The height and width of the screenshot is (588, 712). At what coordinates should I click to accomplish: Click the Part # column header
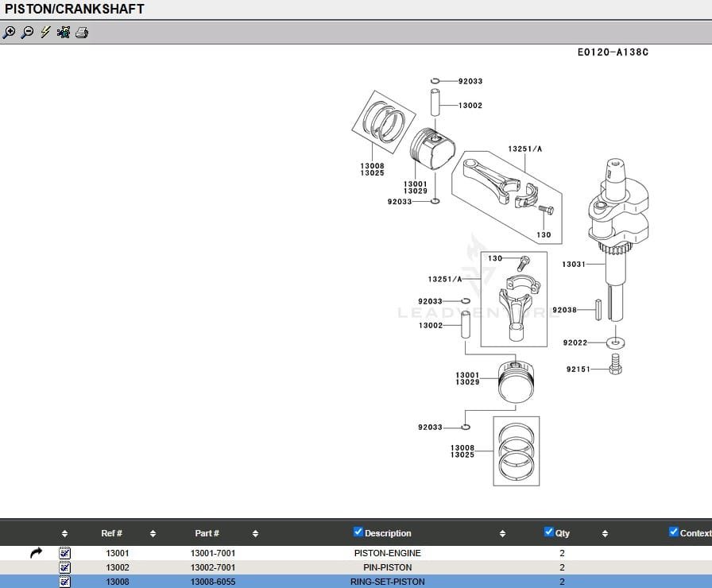(207, 533)
